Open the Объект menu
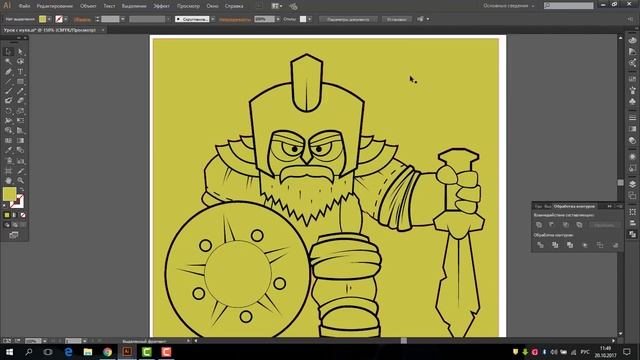 [88, 6]
